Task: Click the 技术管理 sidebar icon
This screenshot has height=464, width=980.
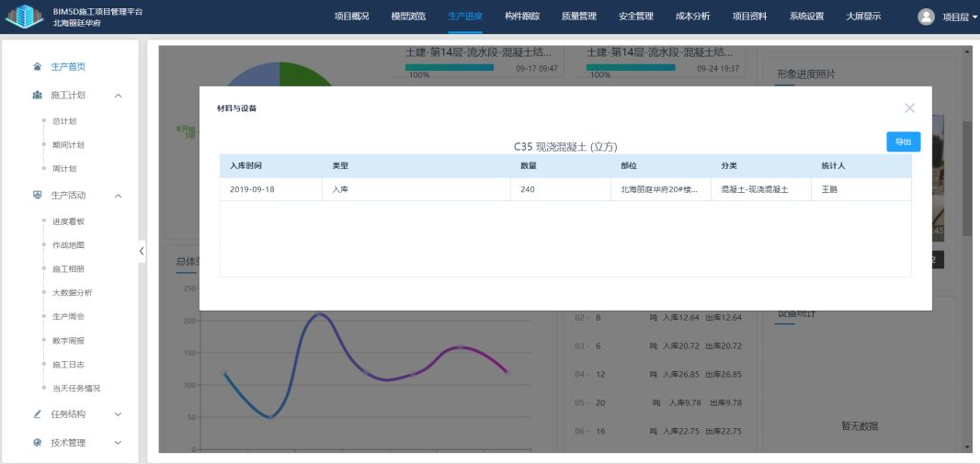Action: 38,443
